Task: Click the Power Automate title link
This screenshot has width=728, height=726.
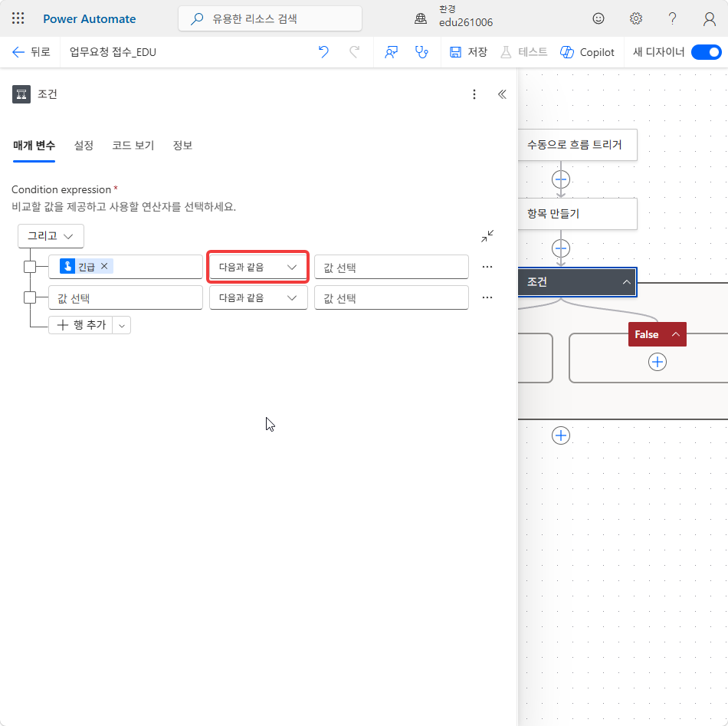Action: (x=89, y=18)
